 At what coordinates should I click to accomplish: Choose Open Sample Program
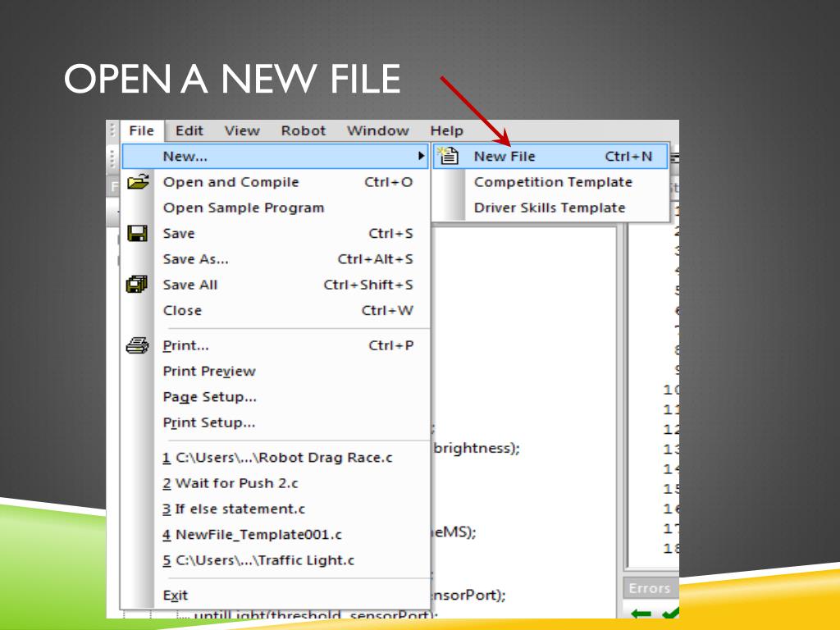click(x=276, y=208)
